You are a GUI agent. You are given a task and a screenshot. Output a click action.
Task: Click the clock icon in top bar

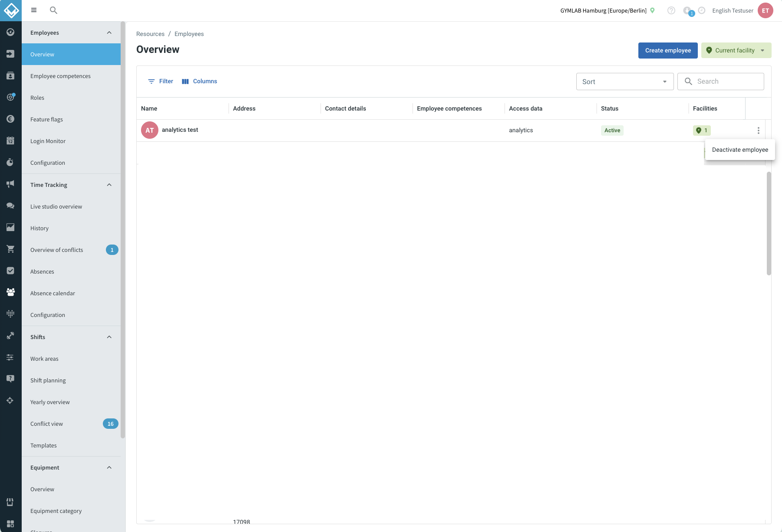click(x=702, y=10)
